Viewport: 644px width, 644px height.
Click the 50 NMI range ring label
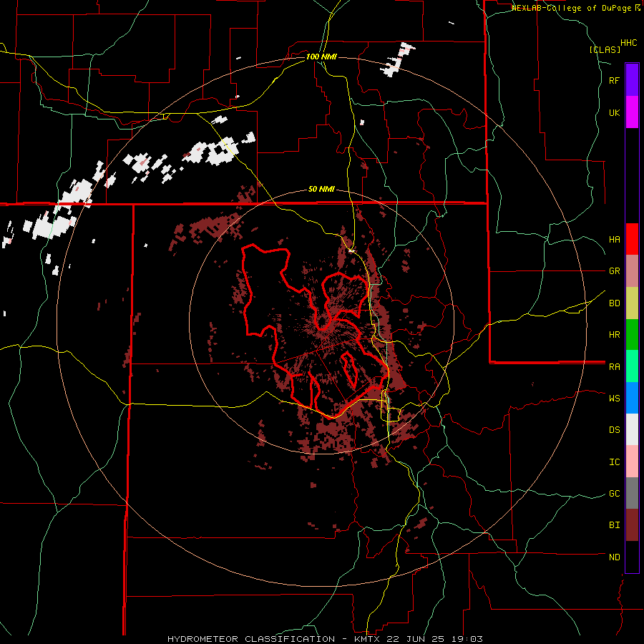click(321, 190)
